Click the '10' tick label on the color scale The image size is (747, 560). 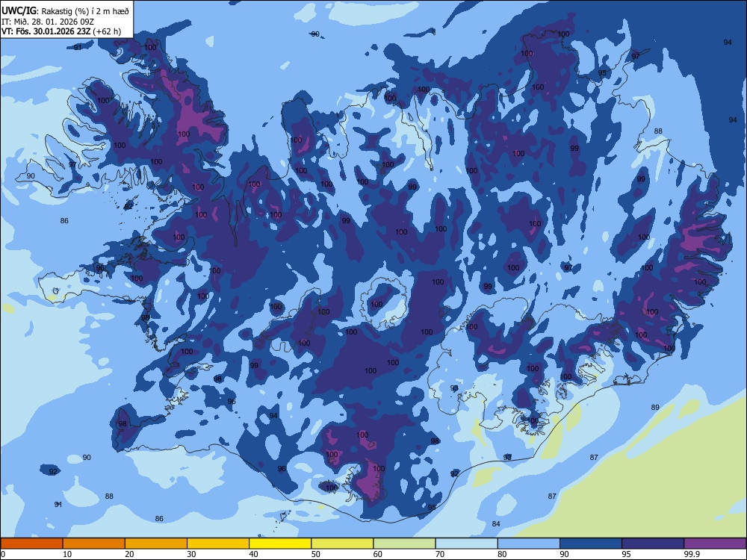pos(67,554)
